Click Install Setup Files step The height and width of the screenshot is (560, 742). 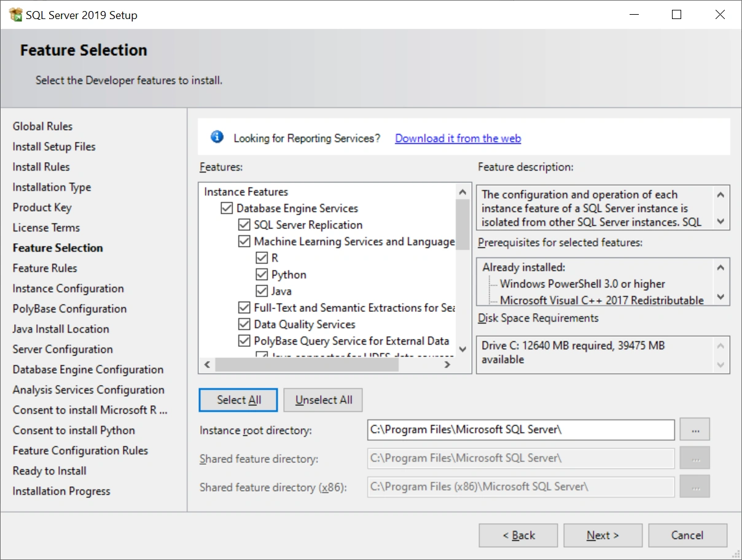[54, 147]
